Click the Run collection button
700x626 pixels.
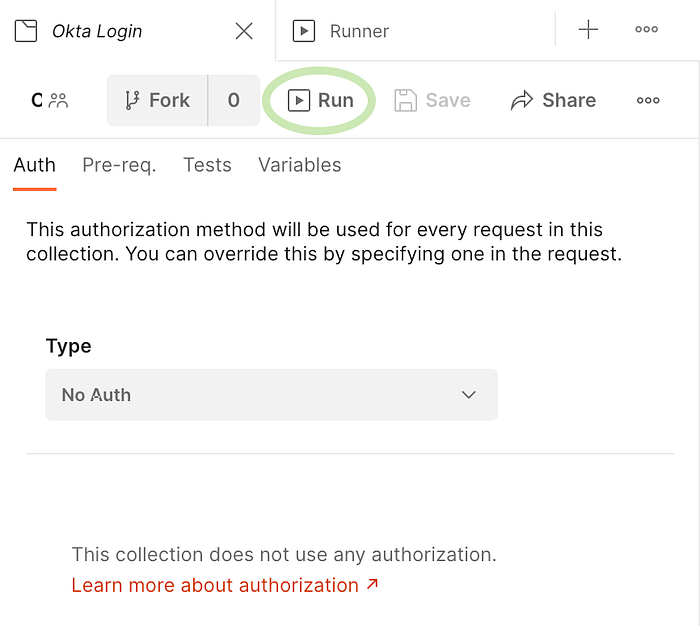click(x=321, y=100)
